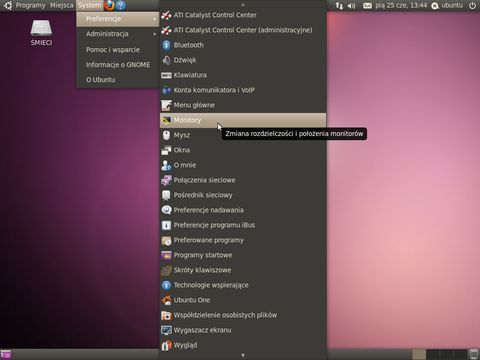The image size is (480, 360).
Task: Open Pomoc i wsparcie
Action: (117, 50)
